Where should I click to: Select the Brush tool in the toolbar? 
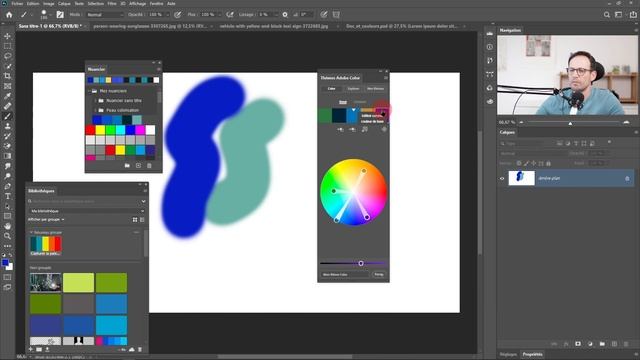7,116
